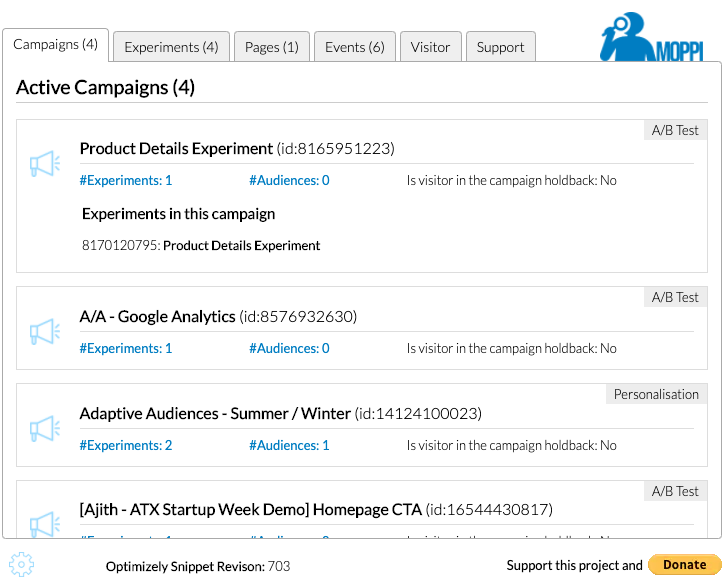Open the Experiments (4) tab
727x586 pixels.
click(171, 47)
